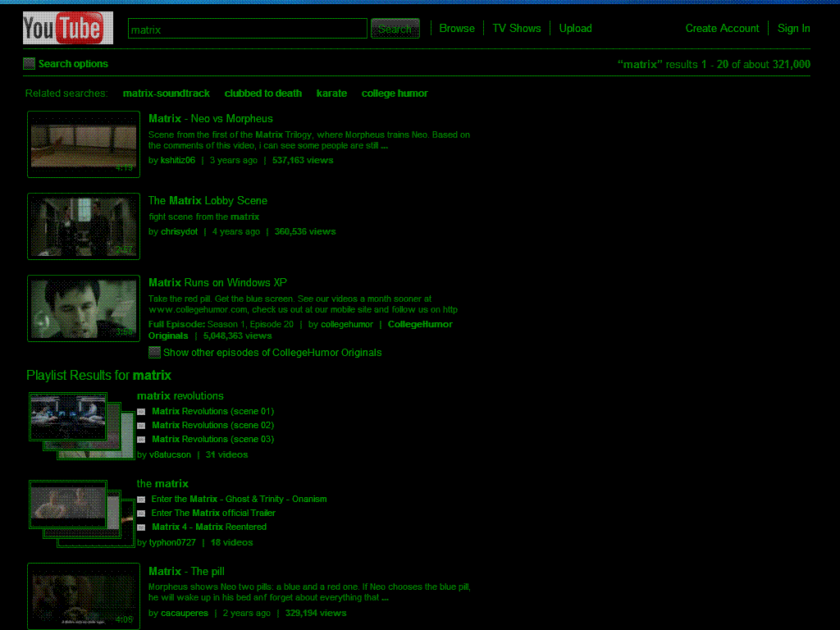
Task: Click "329,194 views" text
Action: [316, 613]
